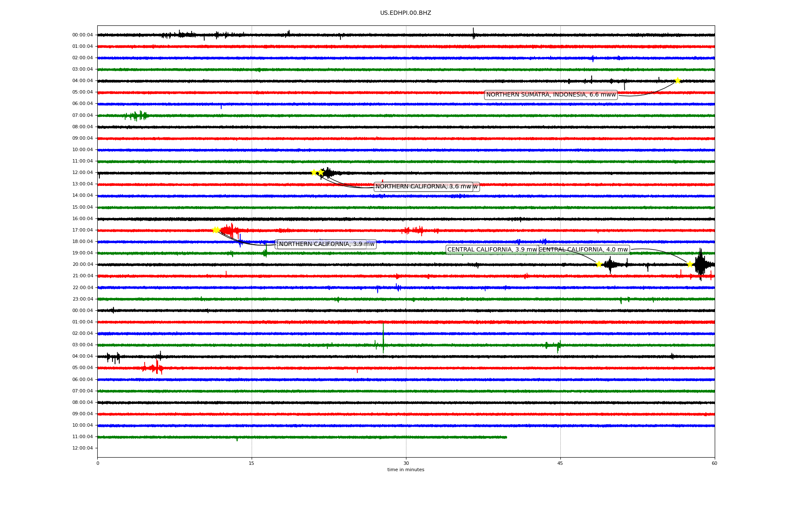Click the Central California 4.0 star marker
This screenshot has height=508, width=812.
(x=690, y=265)
